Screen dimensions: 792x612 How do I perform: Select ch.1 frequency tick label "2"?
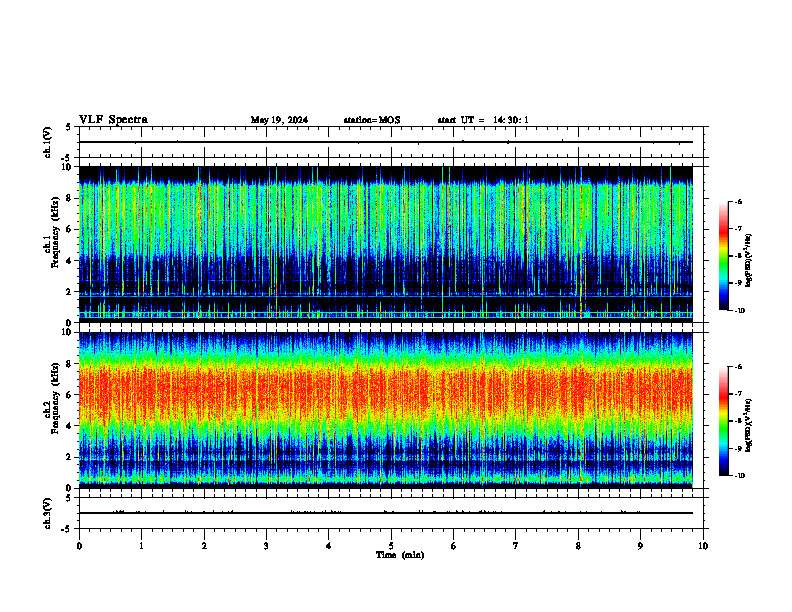click(69, 292)
